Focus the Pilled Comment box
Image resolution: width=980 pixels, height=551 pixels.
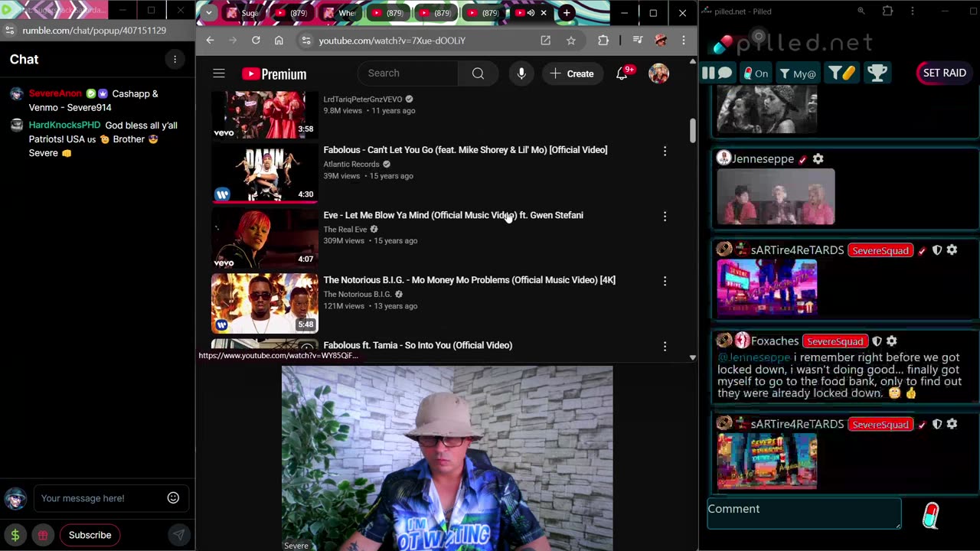pos(804,514)
